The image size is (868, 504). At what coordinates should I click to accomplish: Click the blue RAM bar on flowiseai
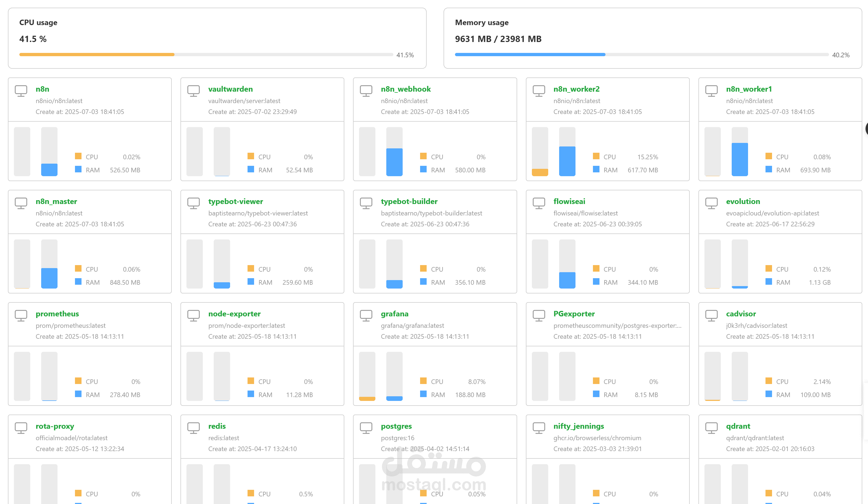click(x=567, y=280)
